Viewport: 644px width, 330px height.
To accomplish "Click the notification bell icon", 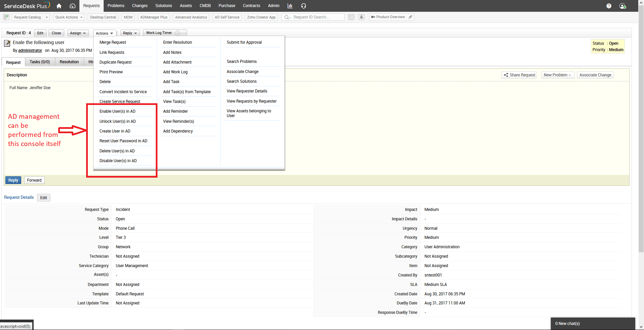I will pyautogui.click(x=361, y=17).
